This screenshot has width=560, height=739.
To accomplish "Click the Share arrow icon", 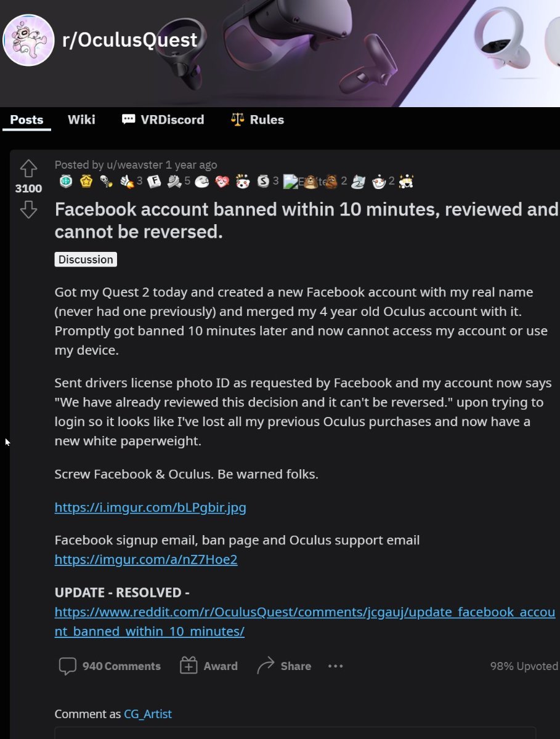I will 265,666.
